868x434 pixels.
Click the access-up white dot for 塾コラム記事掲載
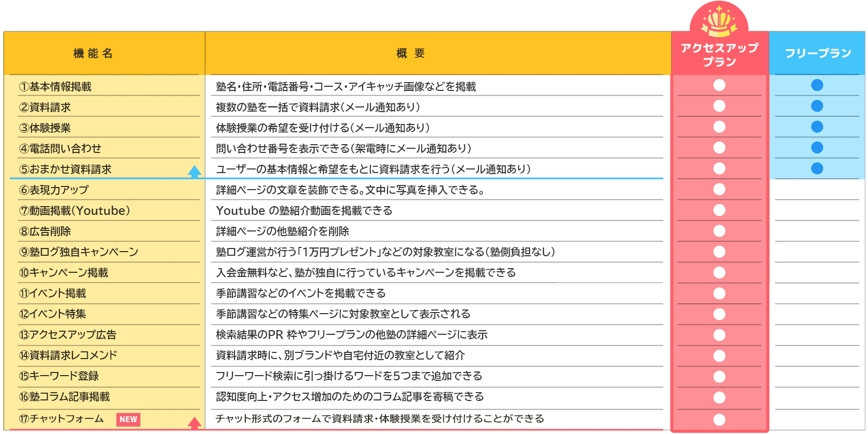point(719,397)
